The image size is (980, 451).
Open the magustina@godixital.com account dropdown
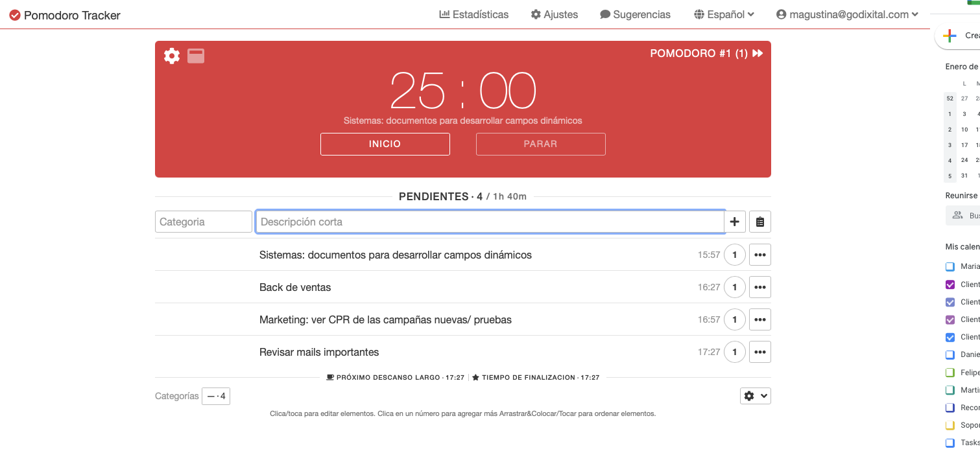coord(847,14)
